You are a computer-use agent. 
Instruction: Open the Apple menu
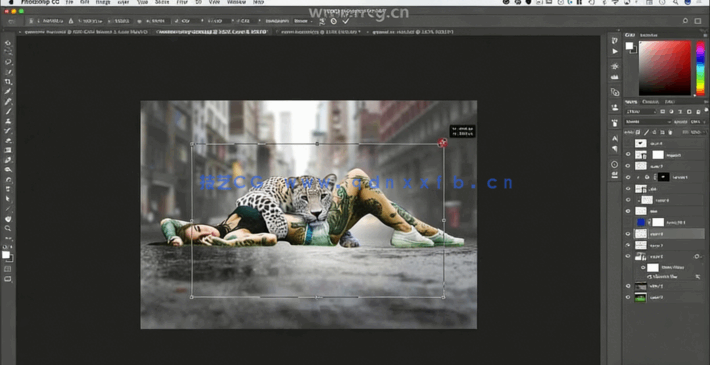(x=11, y=2)
